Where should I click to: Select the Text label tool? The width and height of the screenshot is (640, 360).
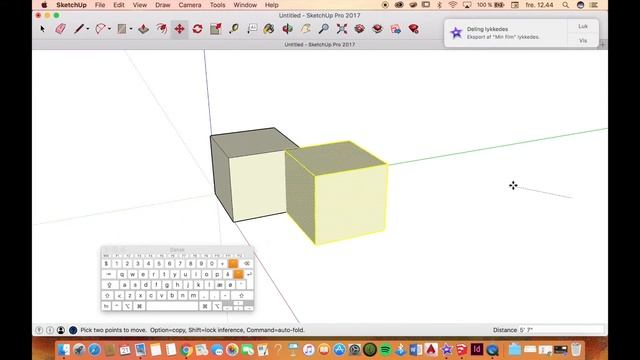pos(252,29)
